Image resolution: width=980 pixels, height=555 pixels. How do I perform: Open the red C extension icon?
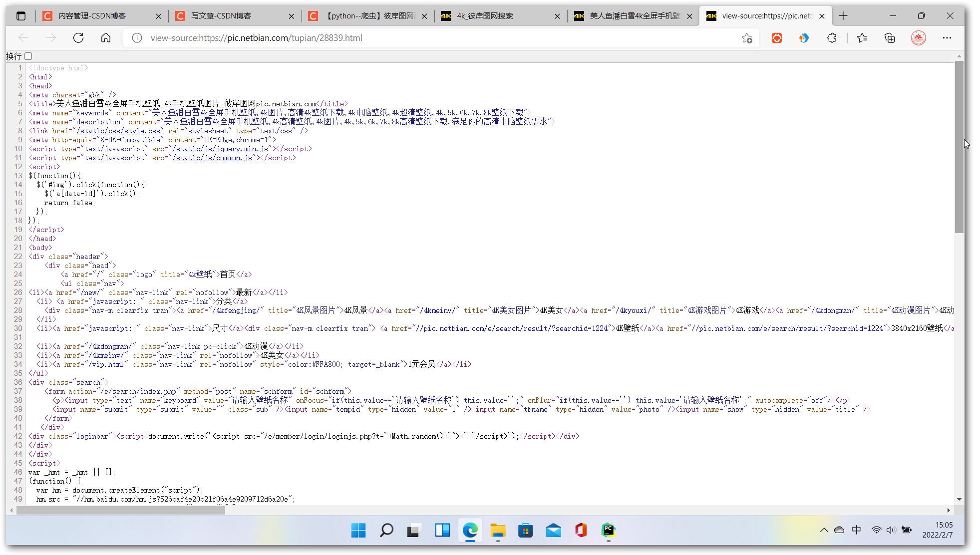[x=777, y=38]
